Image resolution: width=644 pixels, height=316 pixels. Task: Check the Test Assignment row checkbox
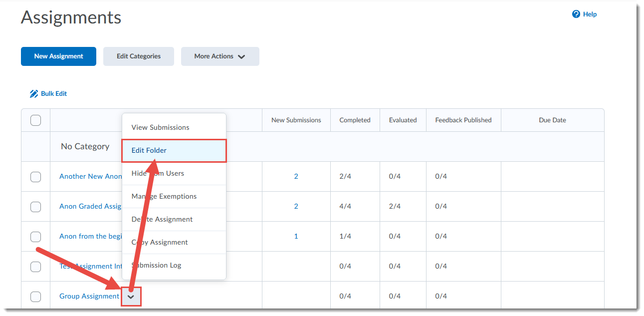35,267
